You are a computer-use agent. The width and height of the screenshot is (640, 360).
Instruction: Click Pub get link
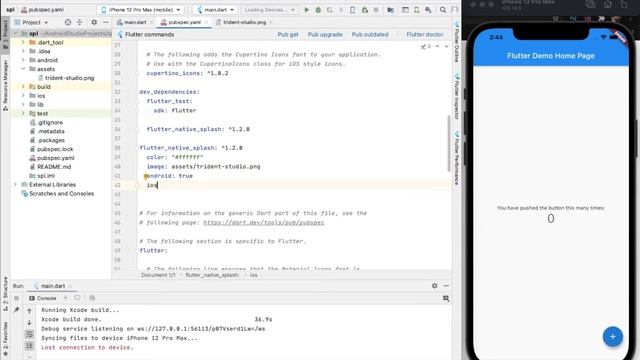288,35
